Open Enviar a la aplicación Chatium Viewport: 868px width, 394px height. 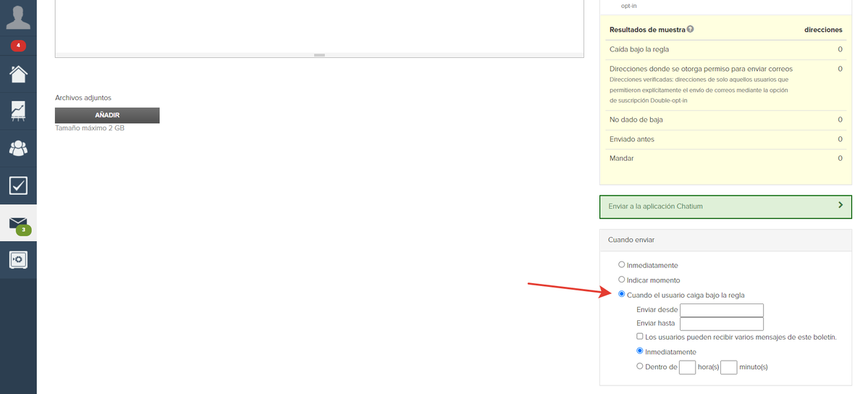pos(725,206)
